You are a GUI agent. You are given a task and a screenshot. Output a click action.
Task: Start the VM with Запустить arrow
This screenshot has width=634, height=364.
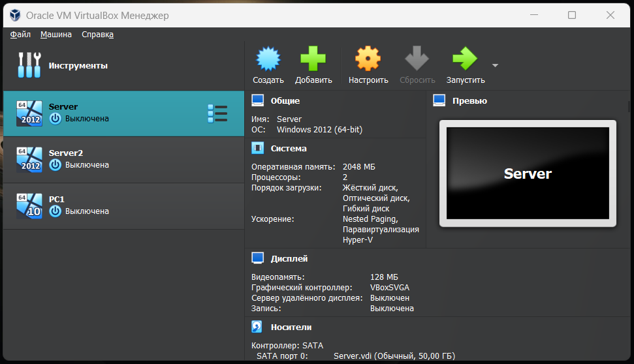pyautogui.click(x=465, y=59)
